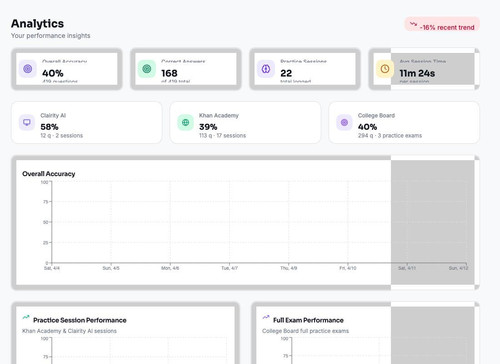The width and height of the screenshot is (500, 364).
Task: Click the 'Sat, 4/4' axis label
Action: 52,268
